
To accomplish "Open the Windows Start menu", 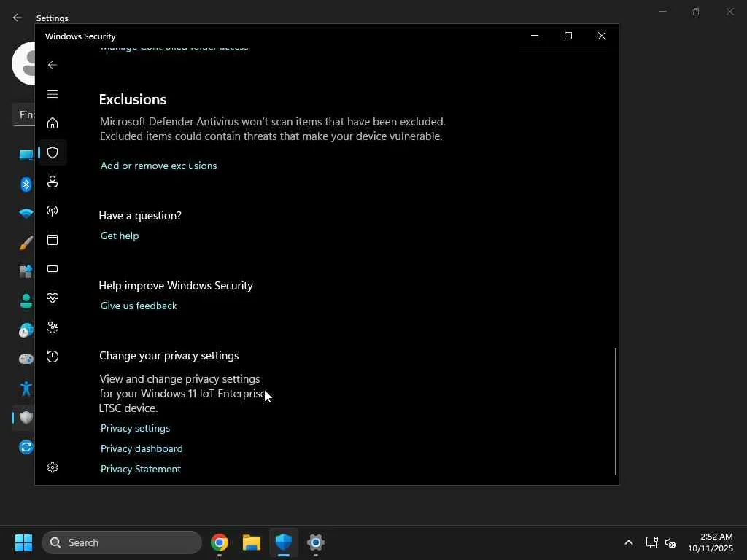I will click(23, 542).
